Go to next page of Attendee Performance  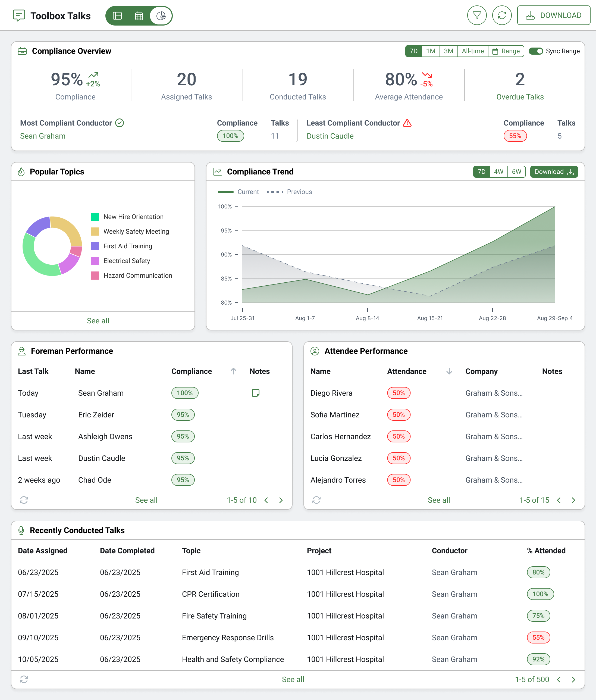point(573,500)
